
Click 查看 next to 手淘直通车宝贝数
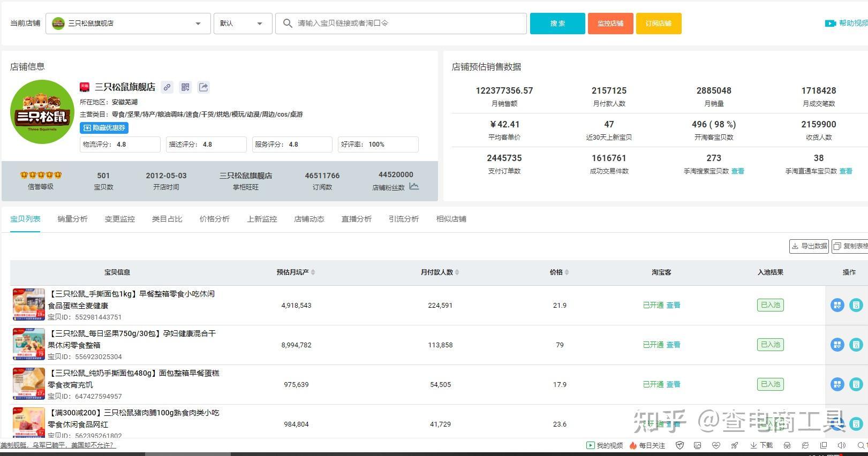click(x=846, y=171)
